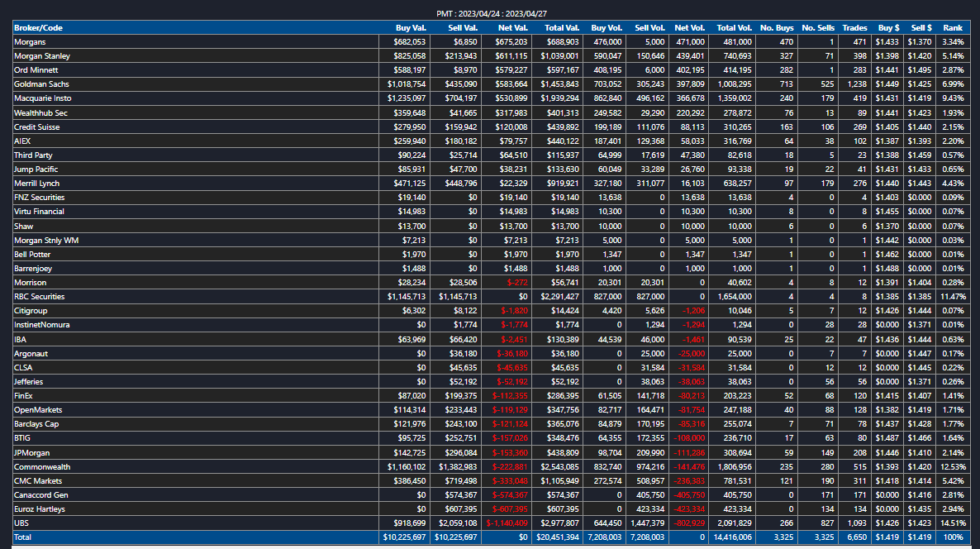Sort table by Net Val. header

tap(512, 28)
